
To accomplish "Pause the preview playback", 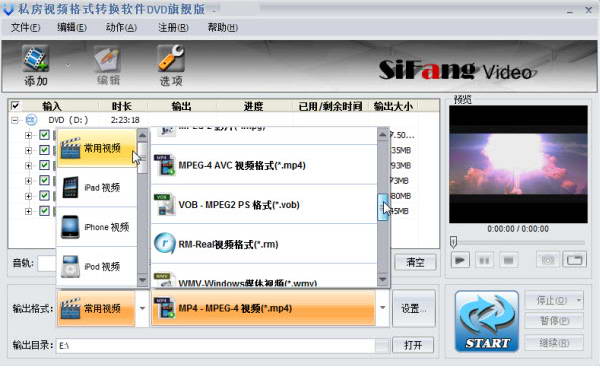I will pos(484,261).
